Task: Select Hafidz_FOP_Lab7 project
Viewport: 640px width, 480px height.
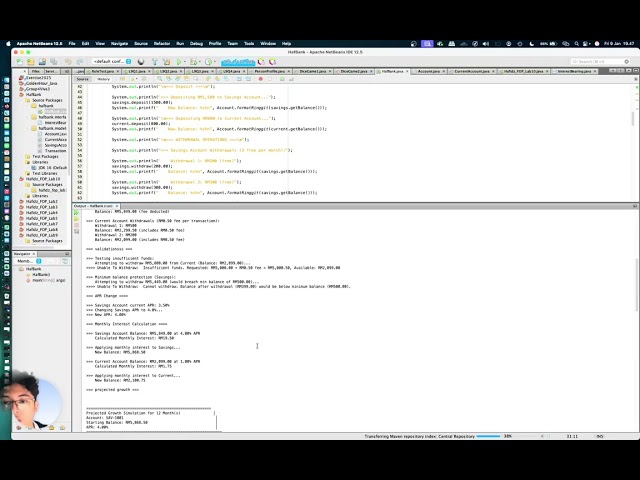Action: (42, 224)
